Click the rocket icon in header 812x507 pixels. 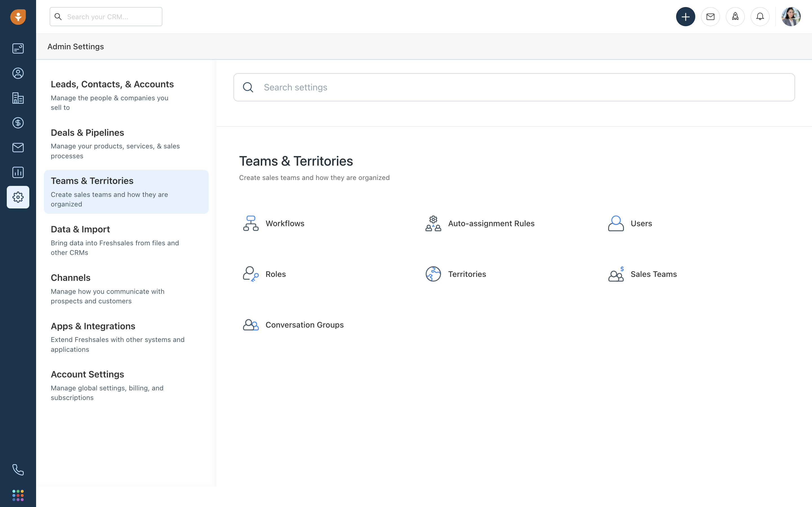tap(735, 17)
